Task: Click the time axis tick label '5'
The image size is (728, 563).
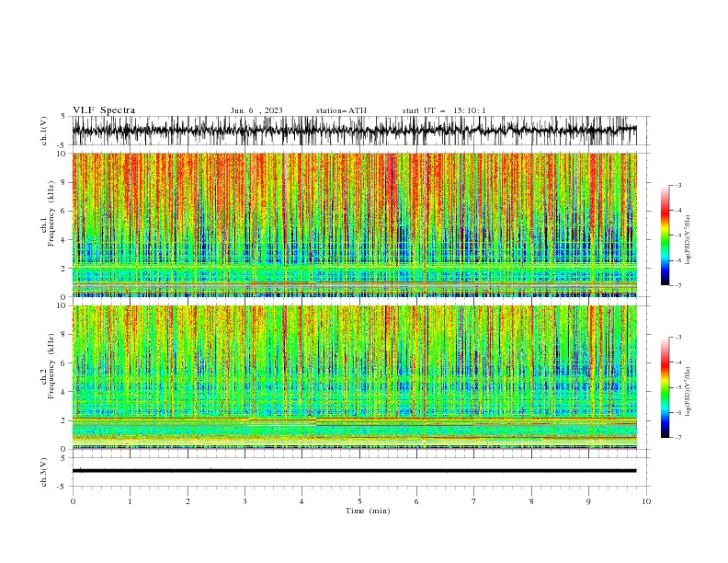Action: coord(359,501)
